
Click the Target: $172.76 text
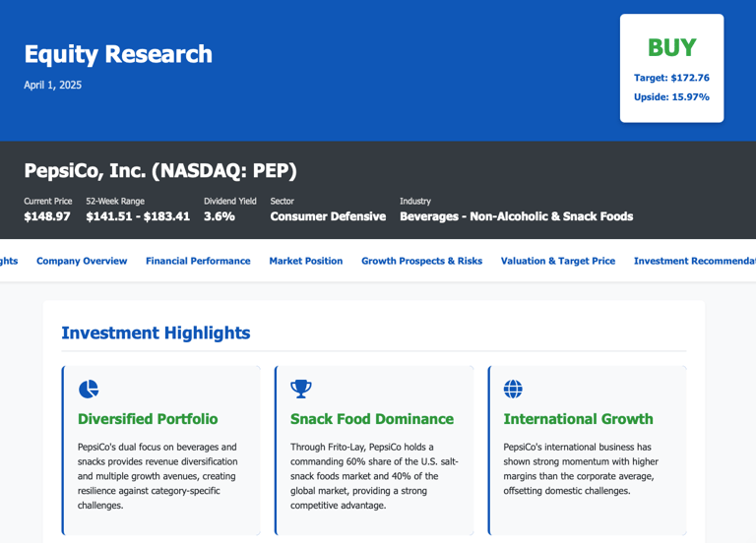[671, 78]
